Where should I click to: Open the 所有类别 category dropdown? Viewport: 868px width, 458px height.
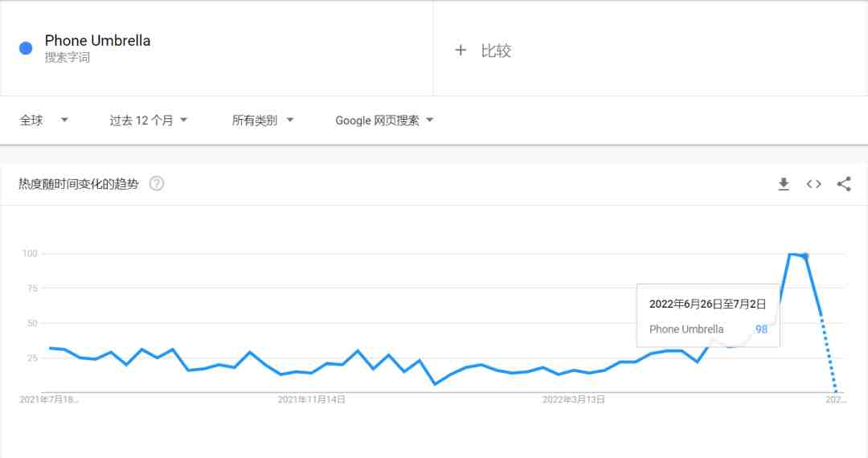262,120
